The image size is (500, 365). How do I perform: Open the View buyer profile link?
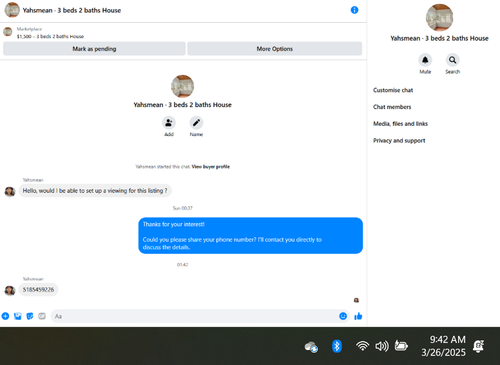click(x=211, y=167)
